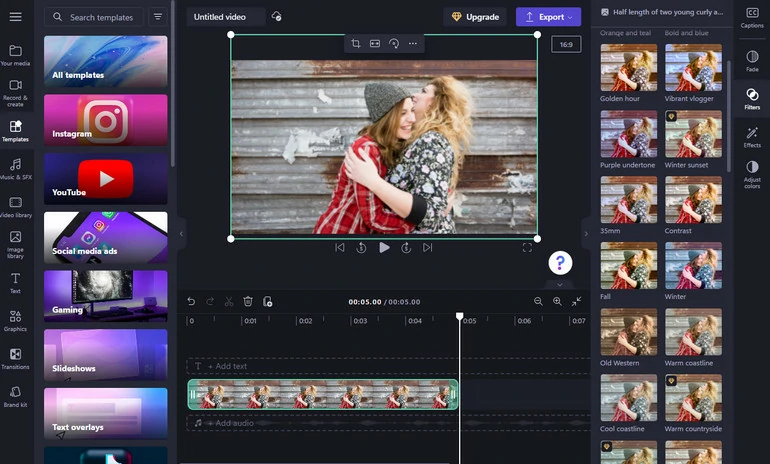Click the cloud save status icon
Screen dimensions: 770x464
tap(276, 17)
